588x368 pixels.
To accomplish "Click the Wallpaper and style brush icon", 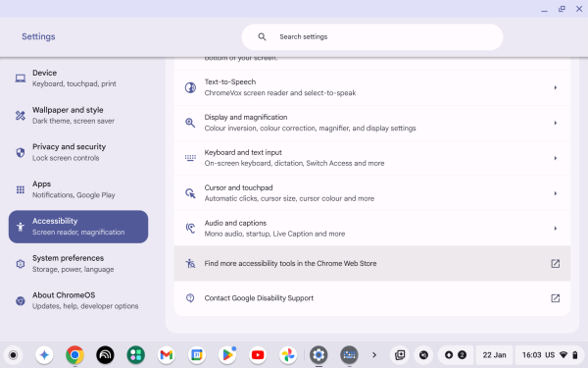I will (x=21, y=115).
